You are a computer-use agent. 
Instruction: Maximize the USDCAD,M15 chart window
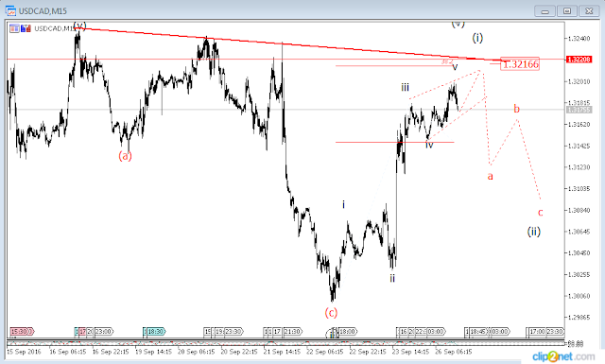(x=567, y=11)
